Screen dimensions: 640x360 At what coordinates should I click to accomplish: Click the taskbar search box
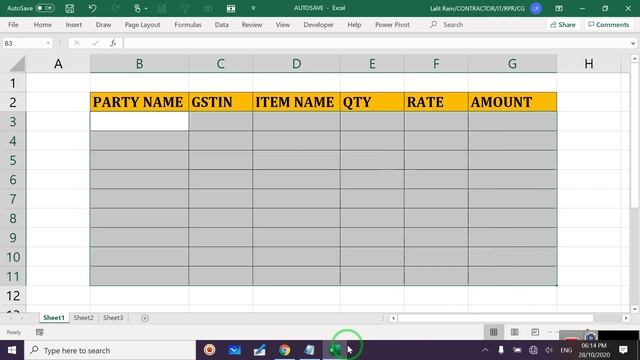110,350
